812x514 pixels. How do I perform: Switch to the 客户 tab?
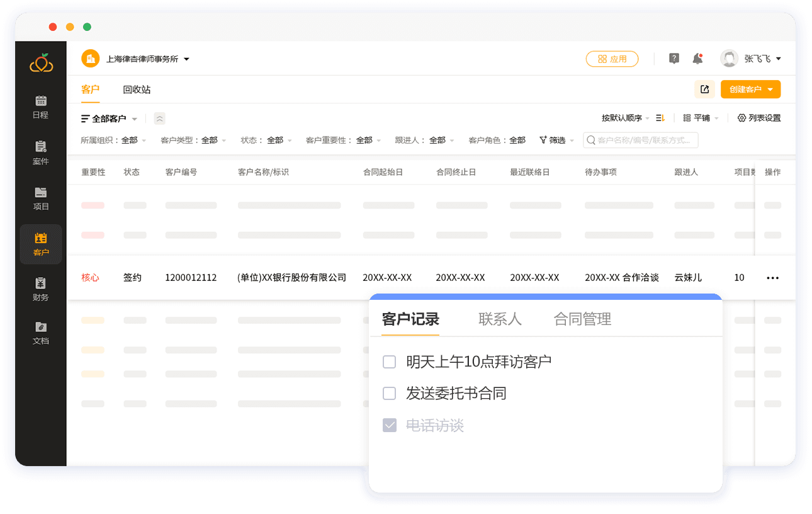click(91, 89)
